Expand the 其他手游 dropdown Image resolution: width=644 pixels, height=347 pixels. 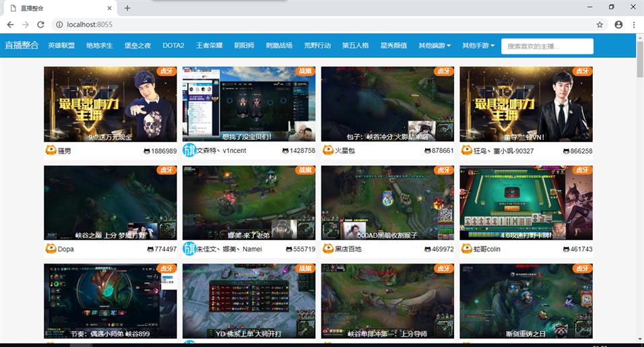478,46
